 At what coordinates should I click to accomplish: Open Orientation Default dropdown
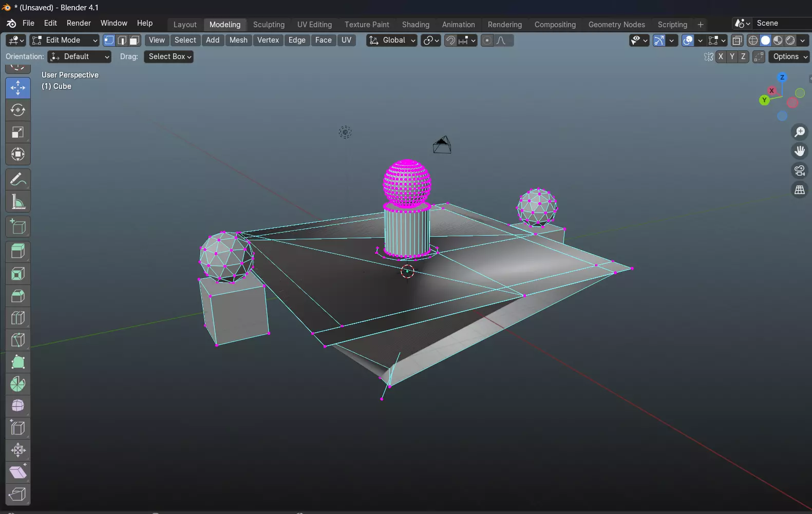click(x=79, y=56)
